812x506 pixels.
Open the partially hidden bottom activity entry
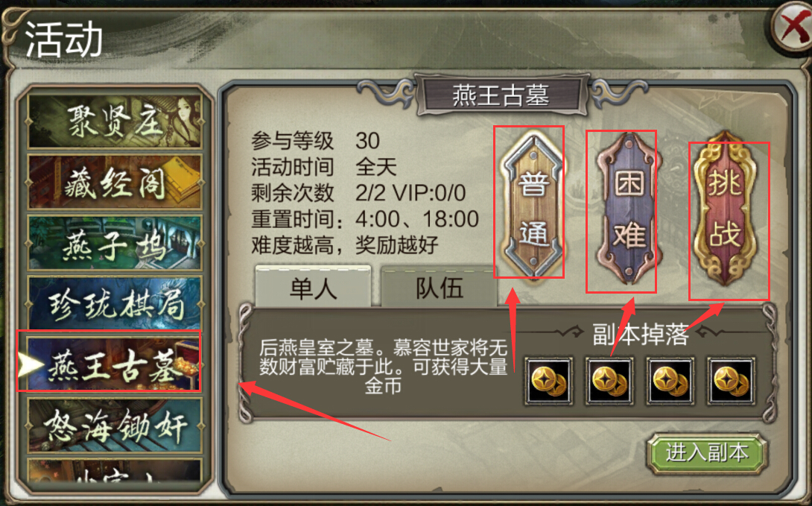click(x=115, y=472)
